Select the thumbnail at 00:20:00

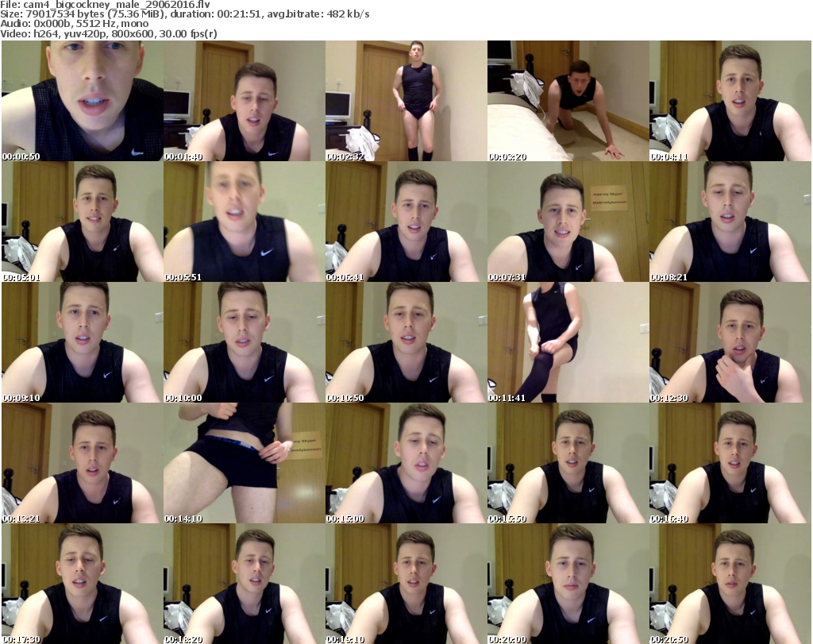tap(568, 584)
